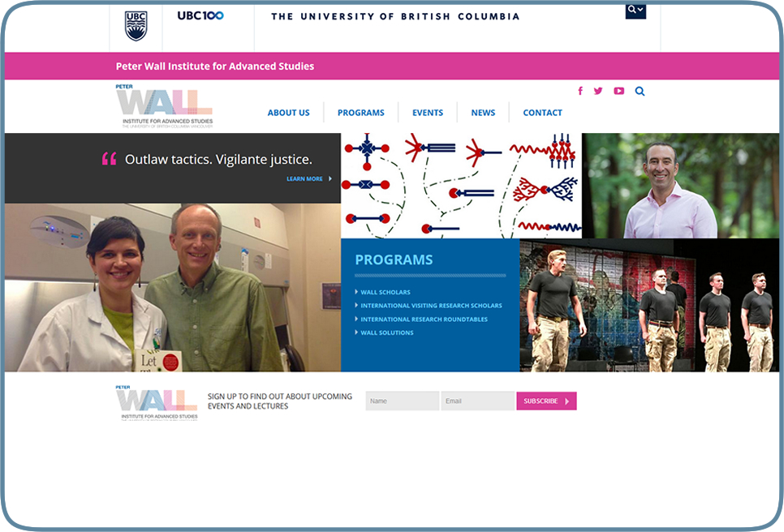Open the UBC 100 centennial logo

coord(200,15)
